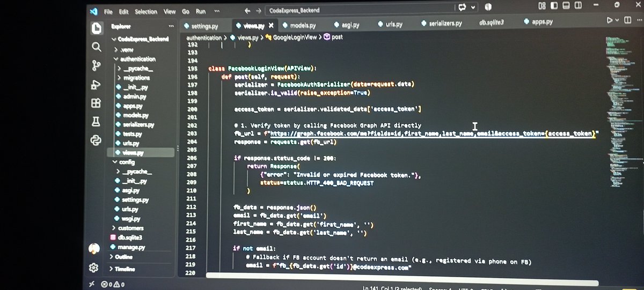Open admin.py in the explorer
644x290 pixels.
134,96
